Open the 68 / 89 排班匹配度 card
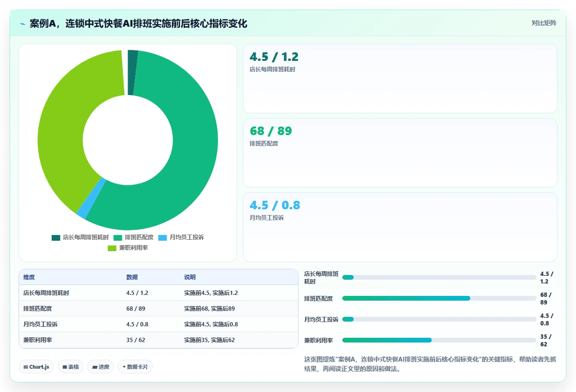The width and height of the screenshot is (576, 392). [400, 153]
